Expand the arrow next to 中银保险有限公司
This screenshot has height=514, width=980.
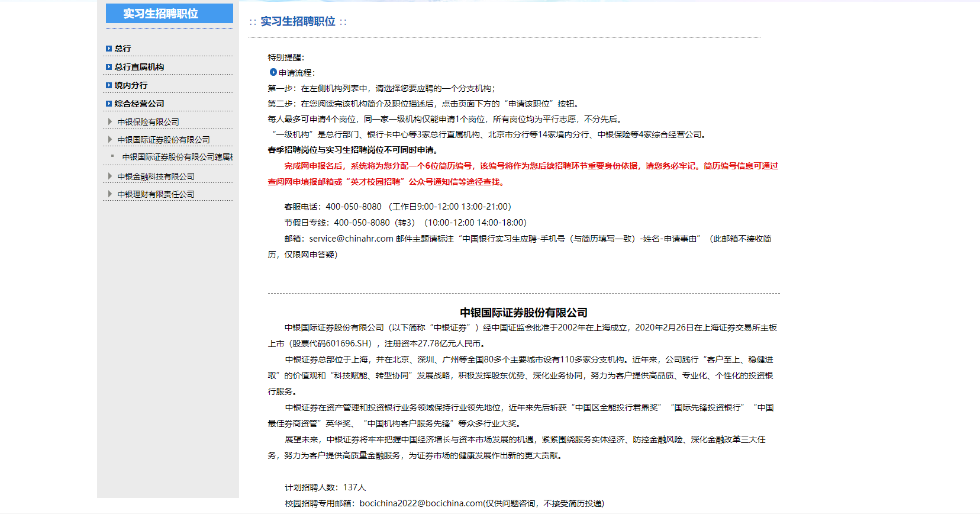coord(110,121)
